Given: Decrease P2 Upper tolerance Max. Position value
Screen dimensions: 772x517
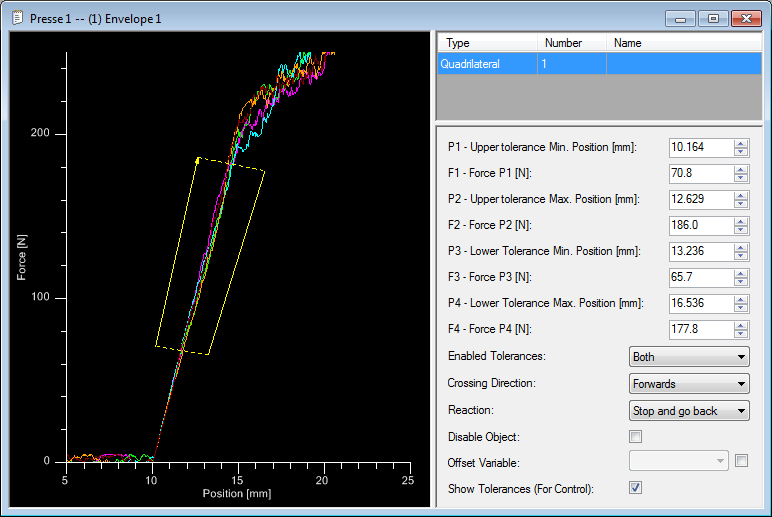Looking at the screenshot, I should click(x=740, y=204).
